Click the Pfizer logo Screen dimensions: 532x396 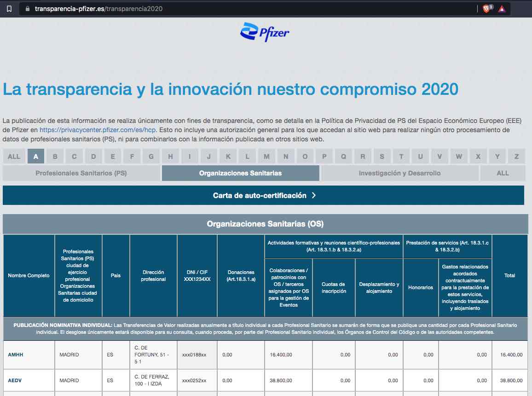pyautogui.click(x=265, y=32)
